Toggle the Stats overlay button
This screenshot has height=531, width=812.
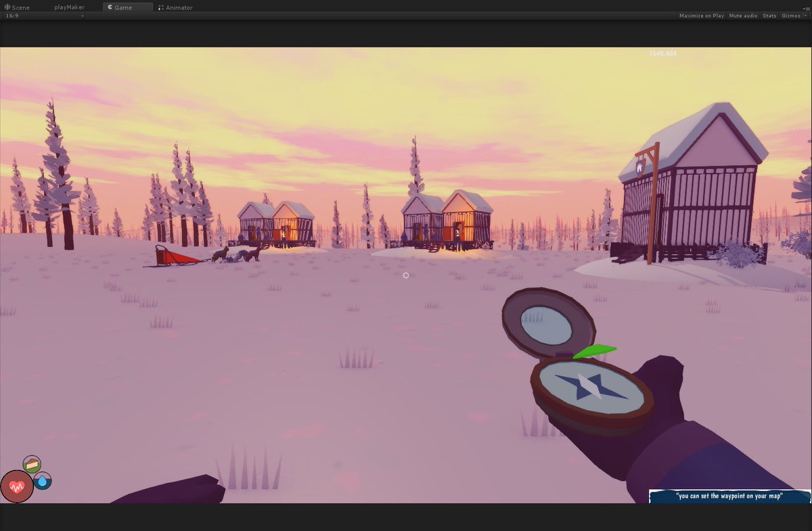click(769, 16)
